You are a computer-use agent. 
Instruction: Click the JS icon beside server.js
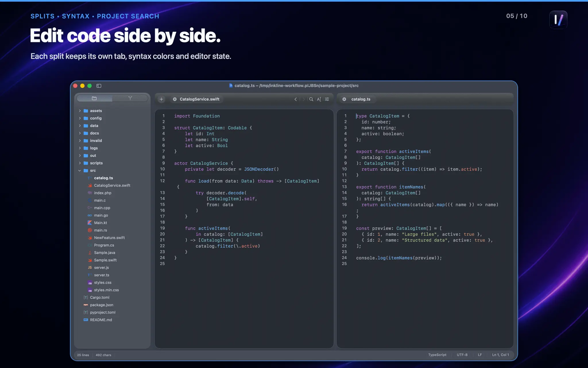click(x=90, y=268)
